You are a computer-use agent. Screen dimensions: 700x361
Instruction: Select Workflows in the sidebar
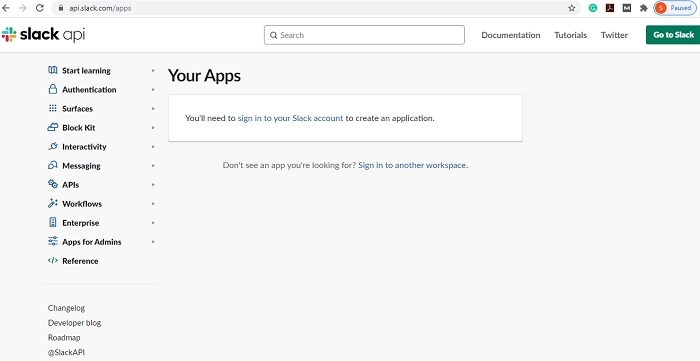[82, 204]
